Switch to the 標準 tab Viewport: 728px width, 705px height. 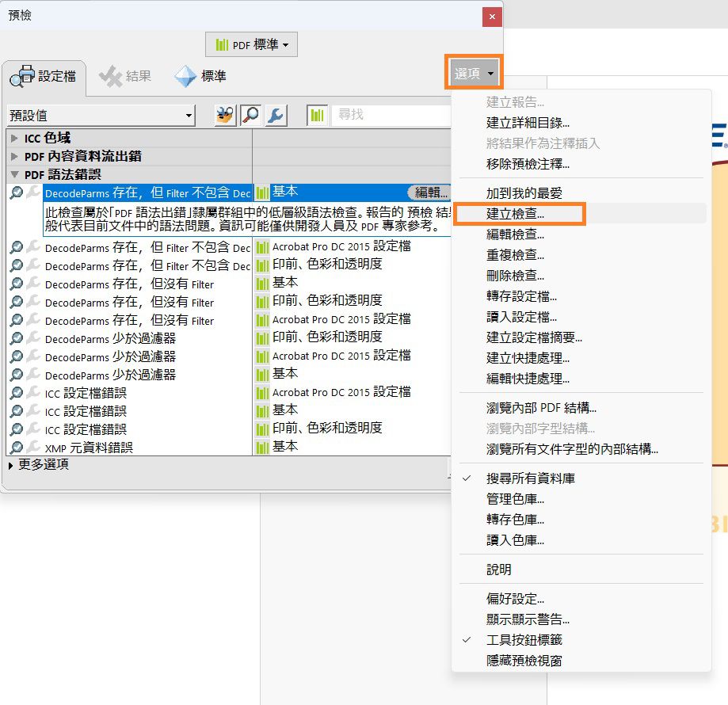(x=200, y=76)
